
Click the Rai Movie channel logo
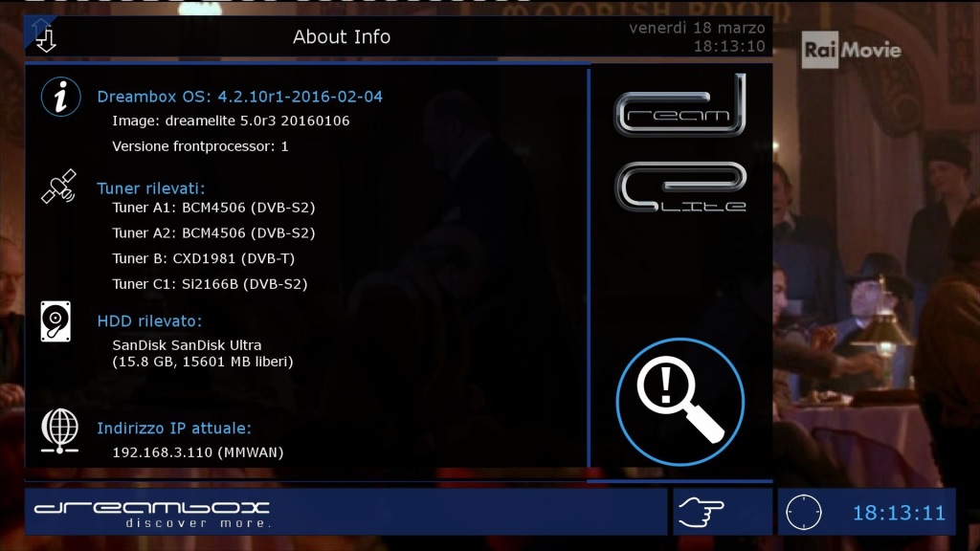(852, 50)
